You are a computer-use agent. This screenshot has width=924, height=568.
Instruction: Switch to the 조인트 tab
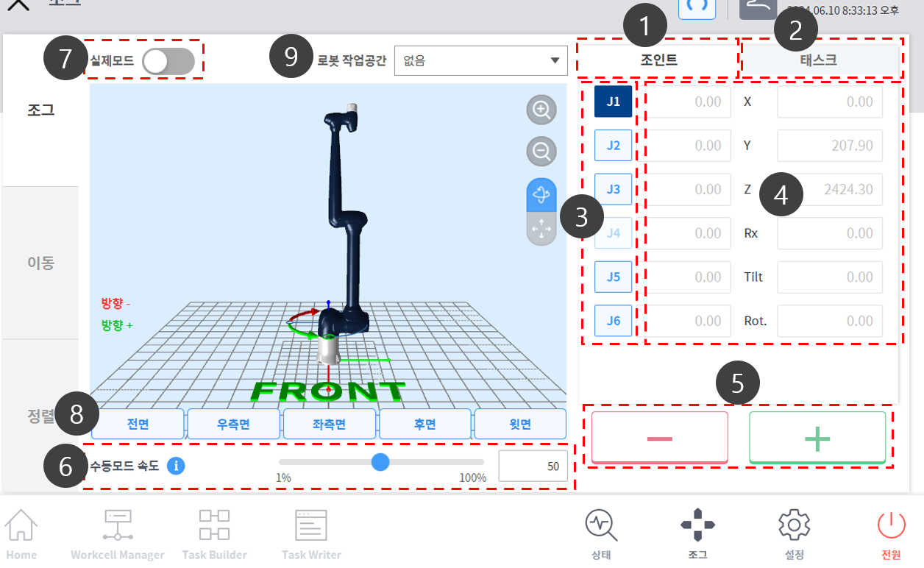point(657,60)
